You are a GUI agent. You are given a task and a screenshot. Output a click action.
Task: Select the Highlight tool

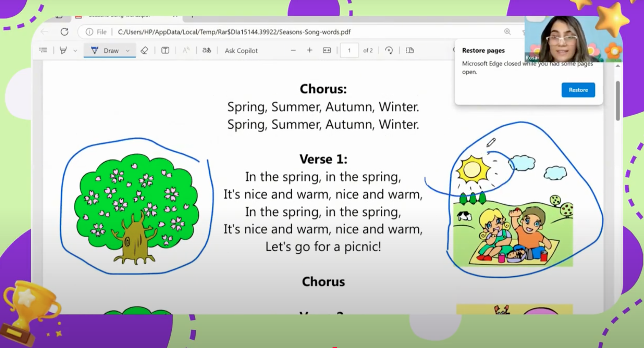coord(63,50)
